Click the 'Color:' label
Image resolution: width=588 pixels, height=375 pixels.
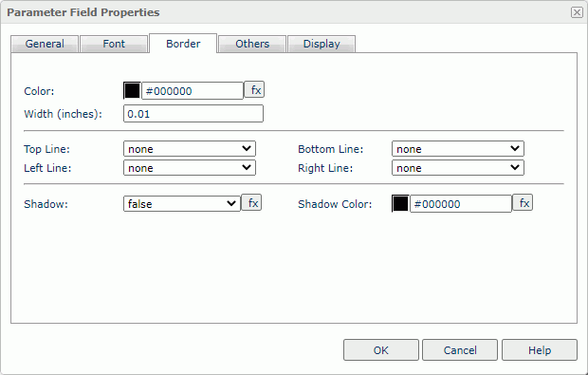(x=39, y=91)
